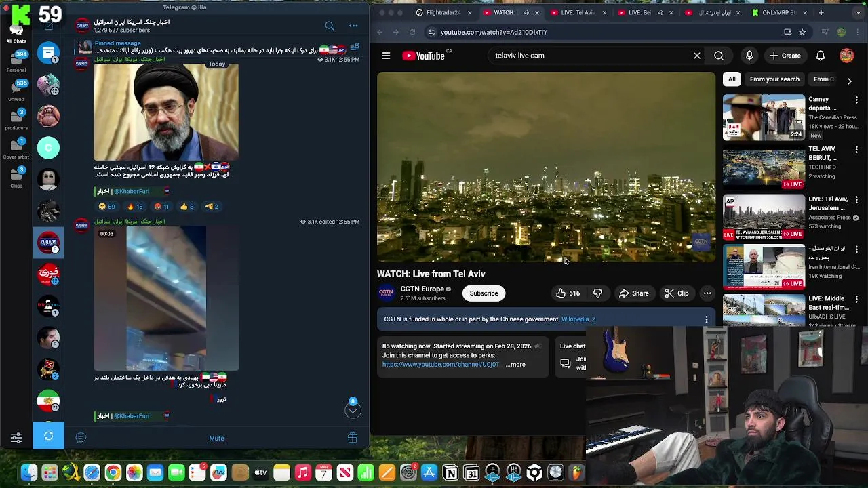Screen dimensions: 868x488
Task: Like the Tel Aviv live video
Action: [568, 293]
